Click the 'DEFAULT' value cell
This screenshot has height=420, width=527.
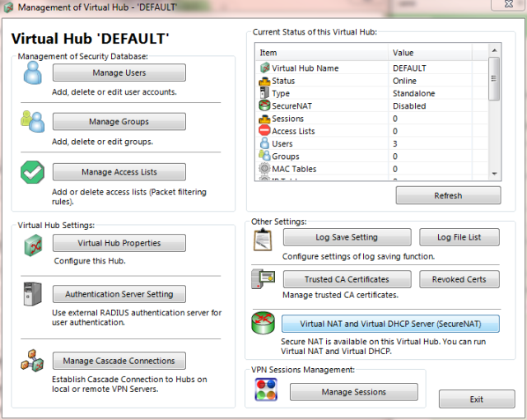(409, 68)
